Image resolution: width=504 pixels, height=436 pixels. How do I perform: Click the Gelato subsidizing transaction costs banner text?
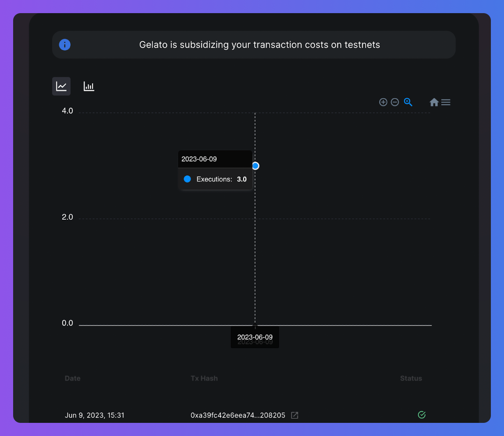tap(259, 45)
